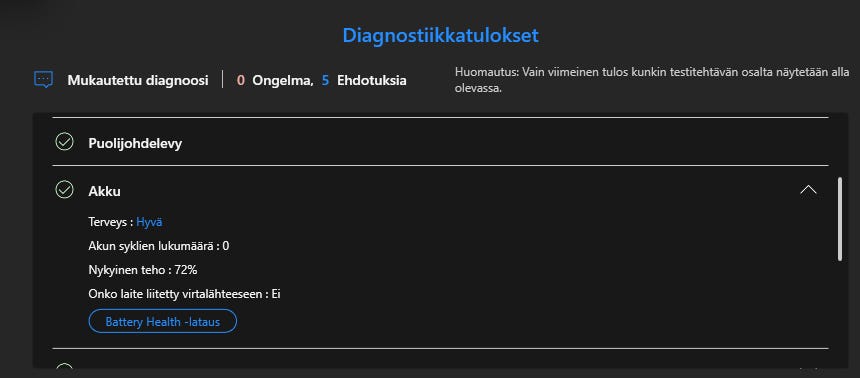
Task: Click the partially visible checkmark below the Akku section
Action: click(x=65, y=366)
